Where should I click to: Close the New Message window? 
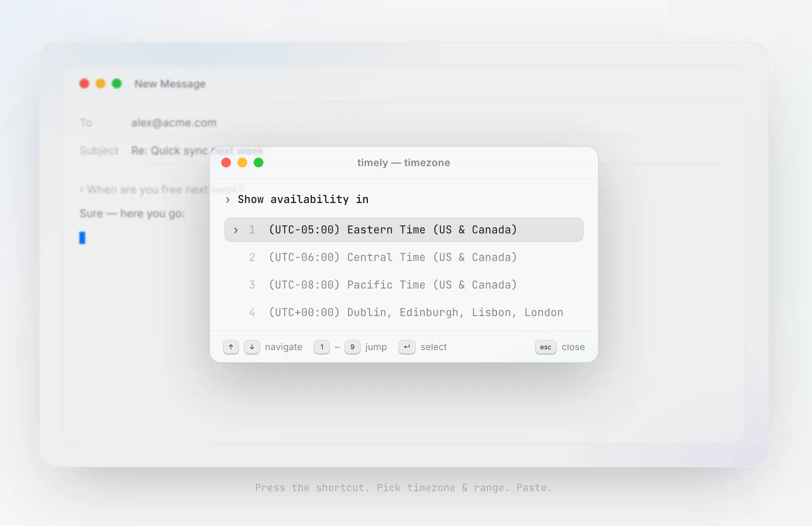coord(84,83)
